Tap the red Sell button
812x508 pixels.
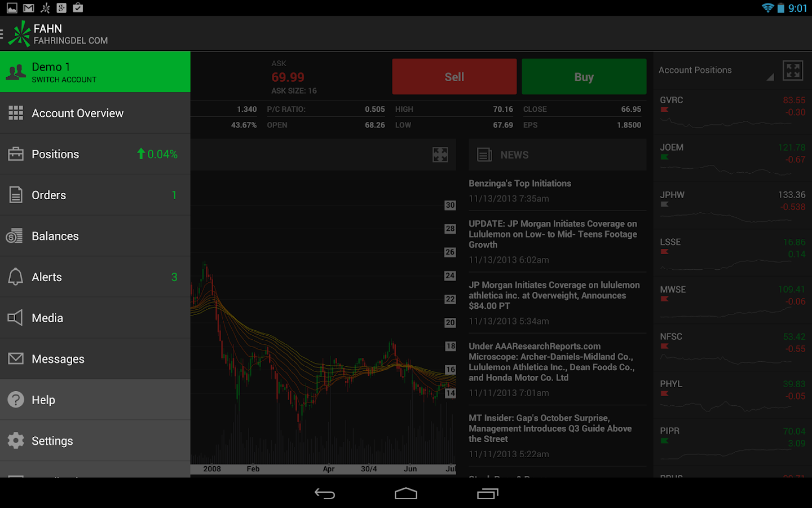tap(454, 77)
